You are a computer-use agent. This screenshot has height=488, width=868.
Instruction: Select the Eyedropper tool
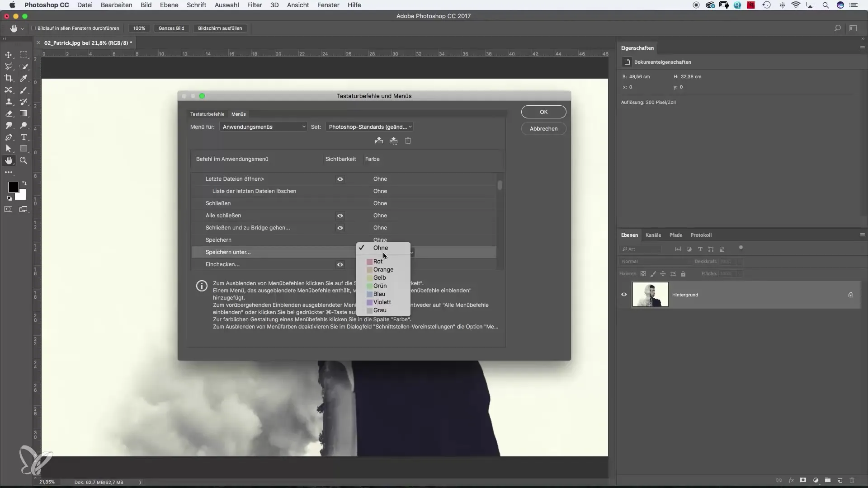click(x=24, y=78)
